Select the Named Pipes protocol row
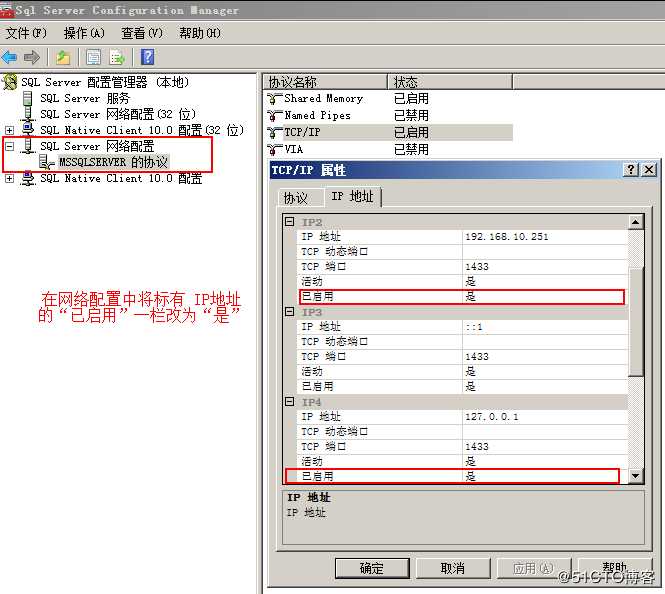This screenshot has width=665, height=594. (389, 115)
